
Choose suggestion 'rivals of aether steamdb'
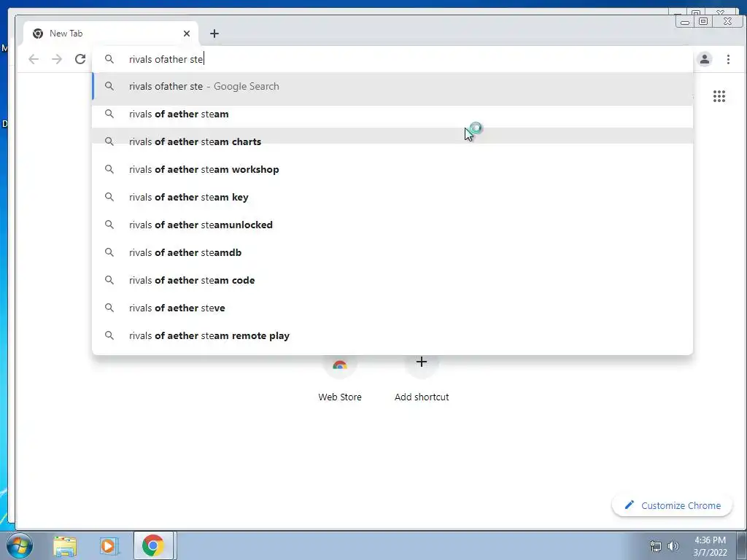coord(392,252)
